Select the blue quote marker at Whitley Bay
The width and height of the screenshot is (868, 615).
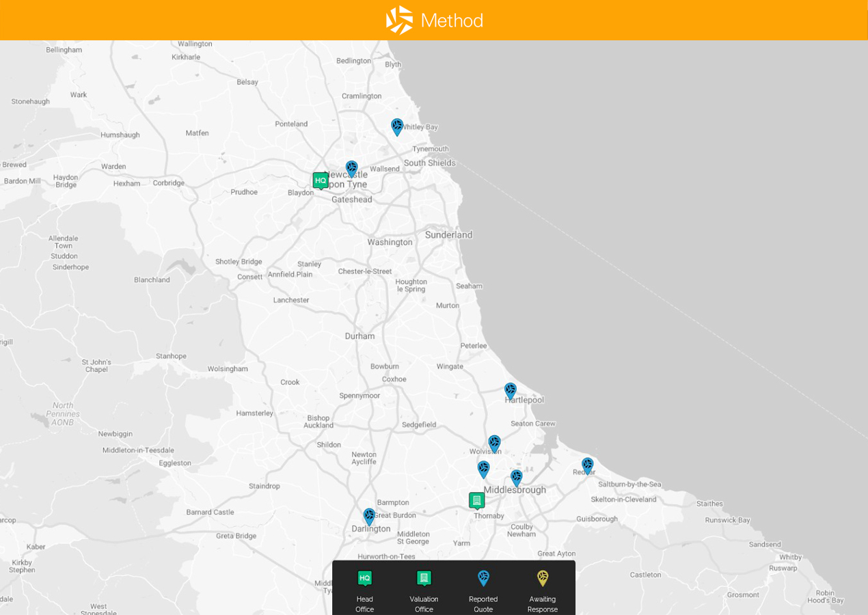coord(397,126)
